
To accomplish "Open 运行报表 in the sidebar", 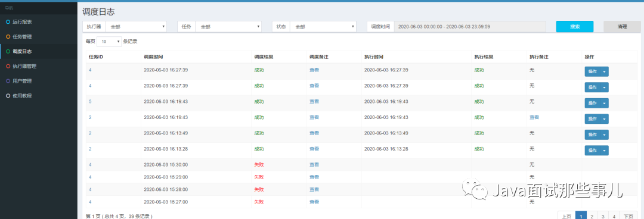I will pyautogui.click(x=22, y=22).
